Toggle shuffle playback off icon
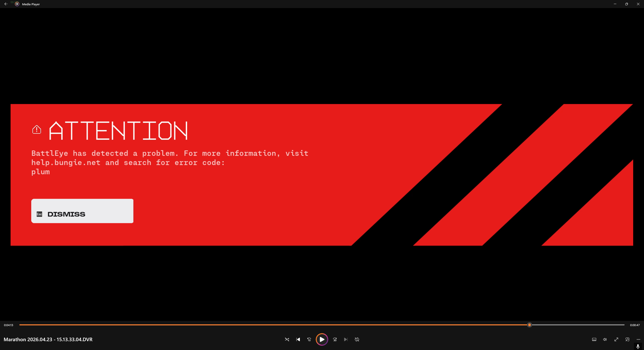 pos(287,339)
